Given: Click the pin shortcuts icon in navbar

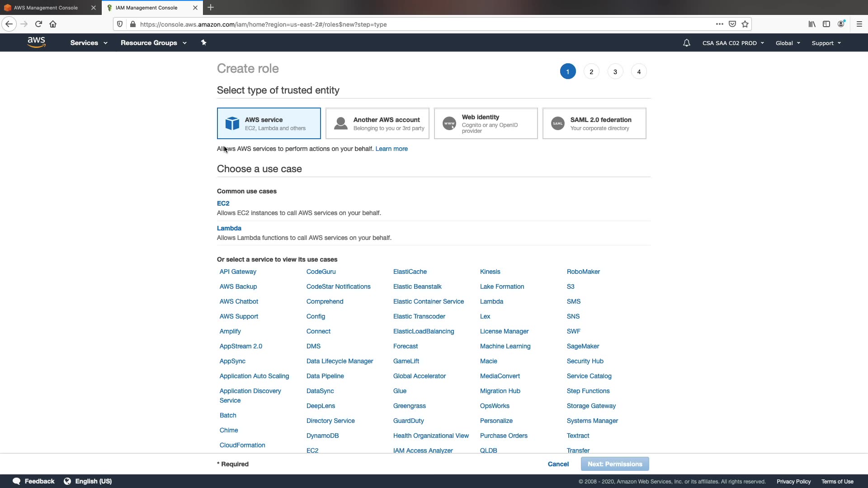Looking at the screenshot, I should [x=203, y=42].
